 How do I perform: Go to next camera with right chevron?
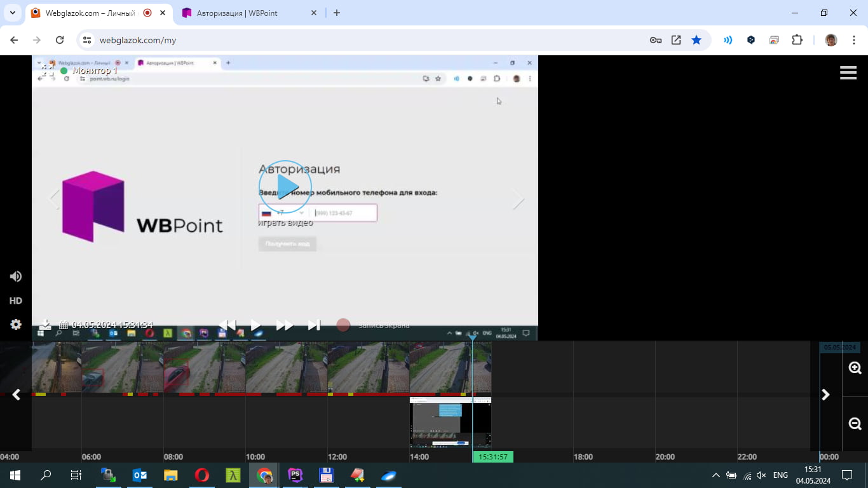pyautogui.click(x=519, y=199)
